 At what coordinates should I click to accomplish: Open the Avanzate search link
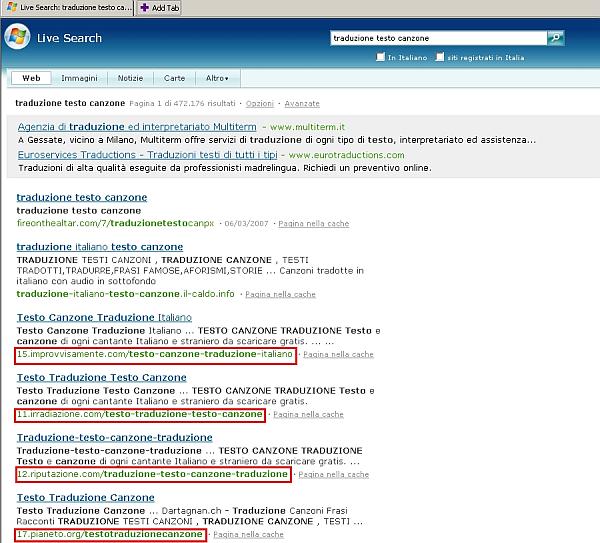[302, 104]
